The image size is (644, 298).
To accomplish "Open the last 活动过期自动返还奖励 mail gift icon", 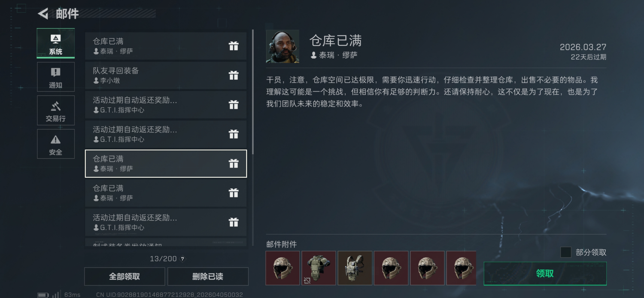I will click(x=233, y=222).
